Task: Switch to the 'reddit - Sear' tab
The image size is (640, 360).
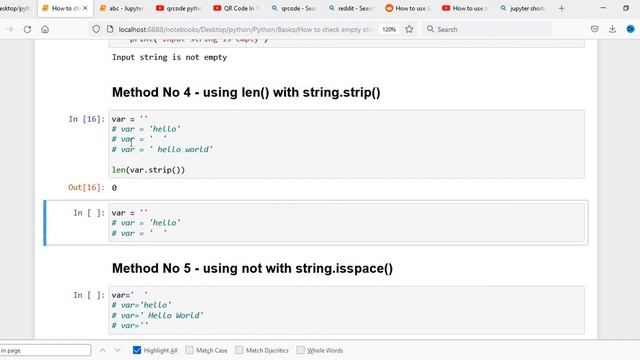Action: 351,8
